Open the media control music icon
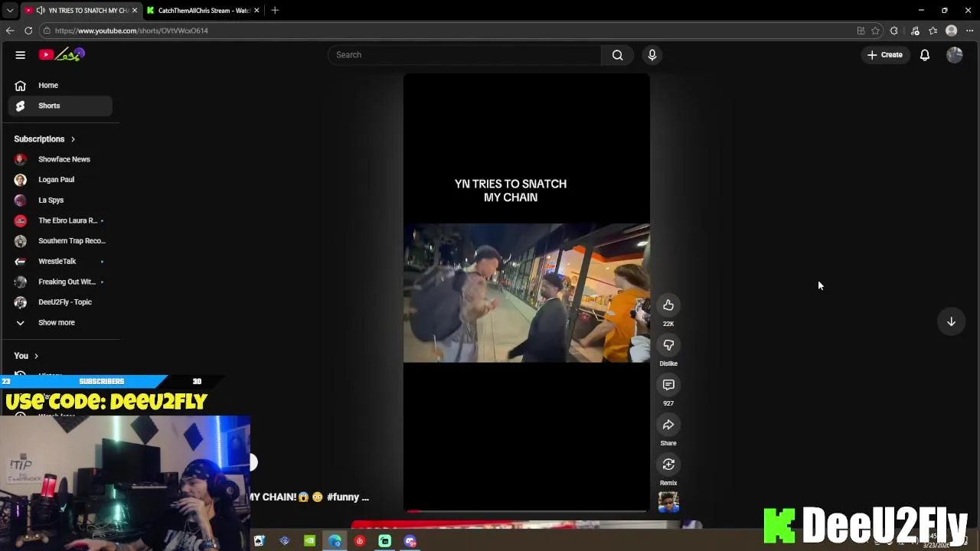The height and width of the screenshot is (551, 980). point(915,31)
